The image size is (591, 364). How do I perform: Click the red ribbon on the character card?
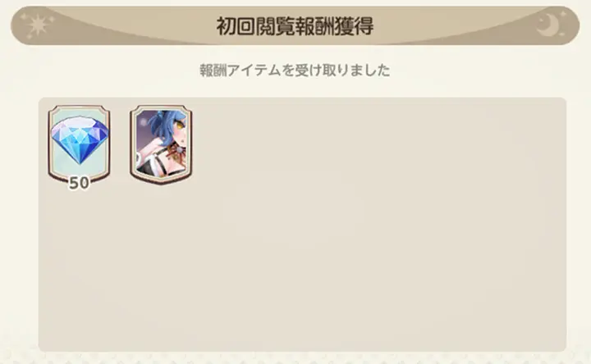tap(174, 151)
